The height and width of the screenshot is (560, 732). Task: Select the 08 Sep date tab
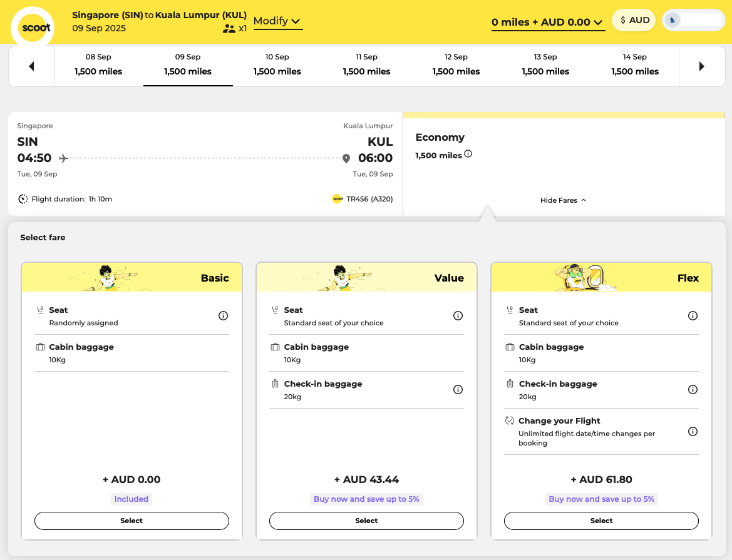98,66
